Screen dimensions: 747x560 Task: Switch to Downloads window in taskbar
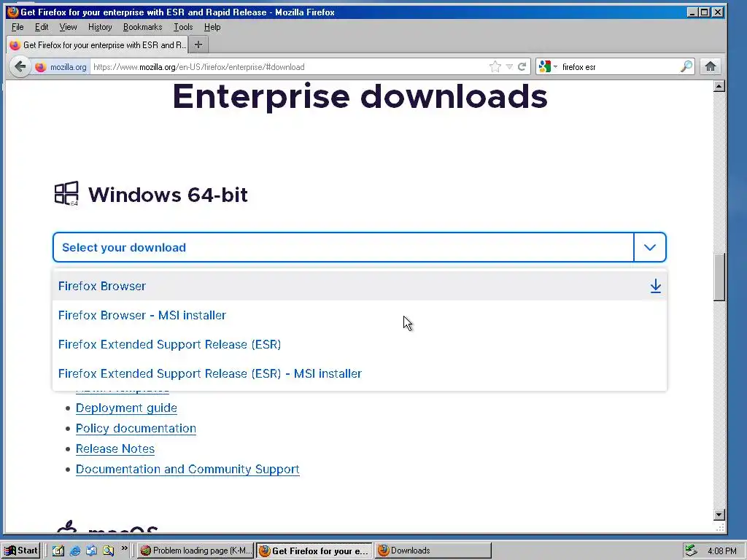click(x=433, y=551)
